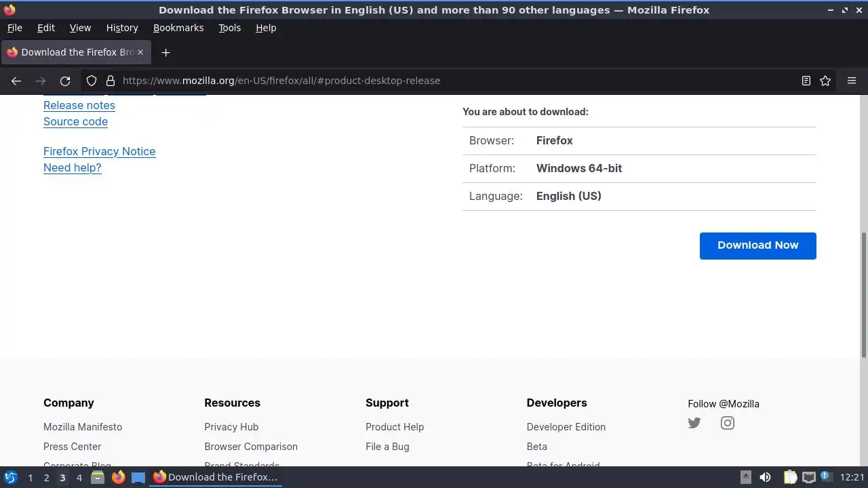The width and height of the screenshot is (868, 488).
Task: Select the Download the Firefox Browser tab
Action: (x=76, y=52)
